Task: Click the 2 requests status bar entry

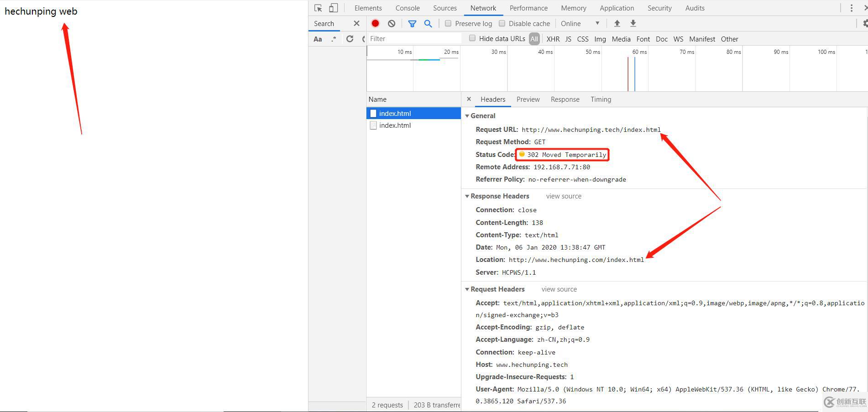Action: pos(387,405)
